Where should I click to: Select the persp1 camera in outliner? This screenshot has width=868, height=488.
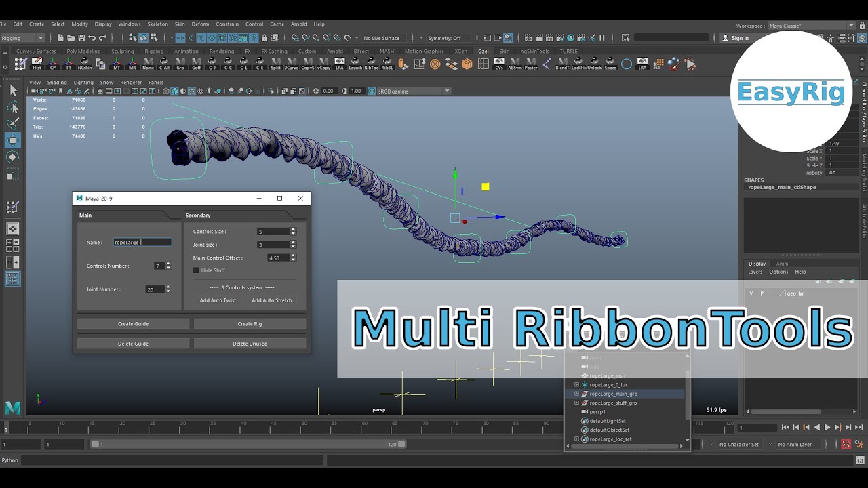597,412
